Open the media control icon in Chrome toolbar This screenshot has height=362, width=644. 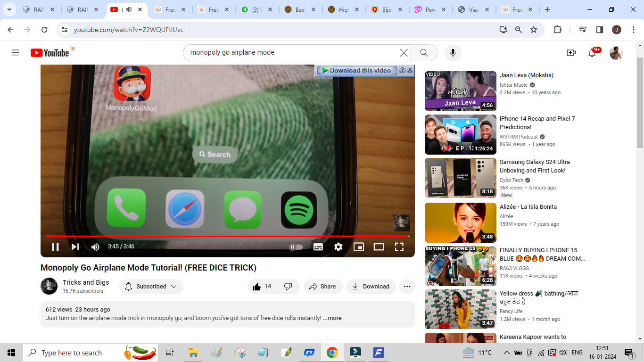coord(583,30)
